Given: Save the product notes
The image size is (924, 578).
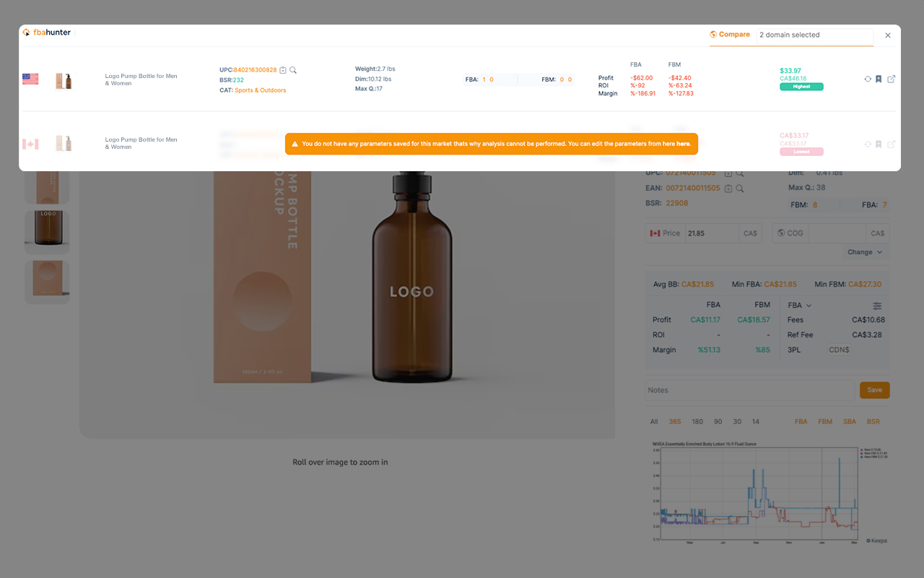Looking at the screenshot, I should (874, 389).
